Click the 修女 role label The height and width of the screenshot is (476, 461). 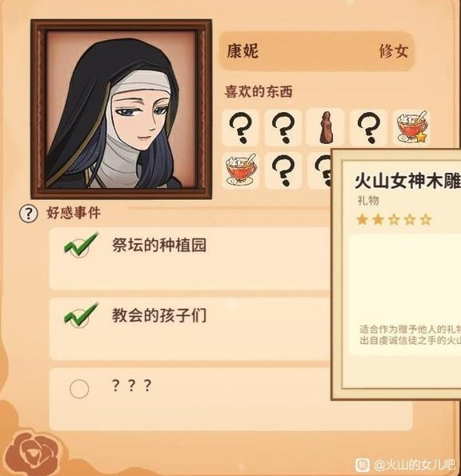click(393, 50)
